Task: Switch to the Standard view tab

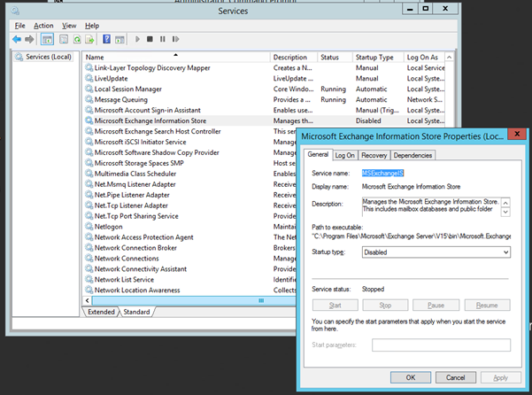Action: [x=136, y=312]
